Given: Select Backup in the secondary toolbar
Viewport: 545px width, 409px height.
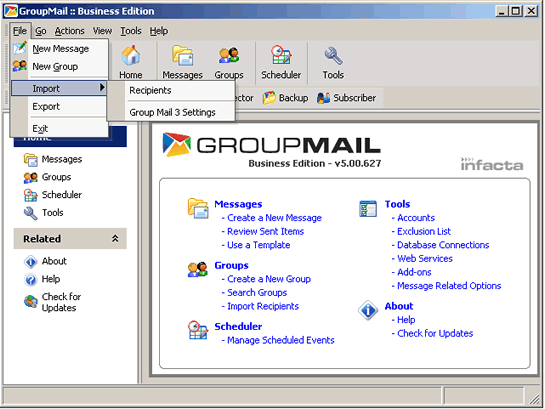Looking at the screenshot, I should [285, 98].
